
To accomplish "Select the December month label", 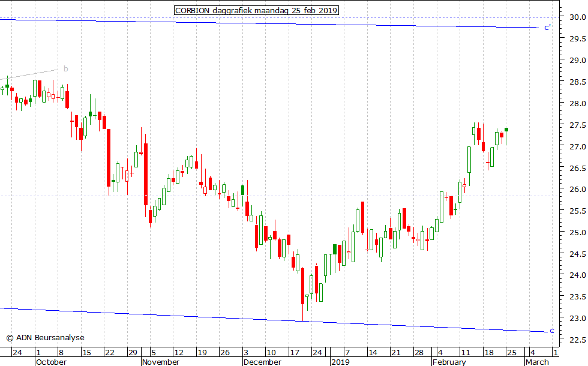I will (x=263, y=362).
